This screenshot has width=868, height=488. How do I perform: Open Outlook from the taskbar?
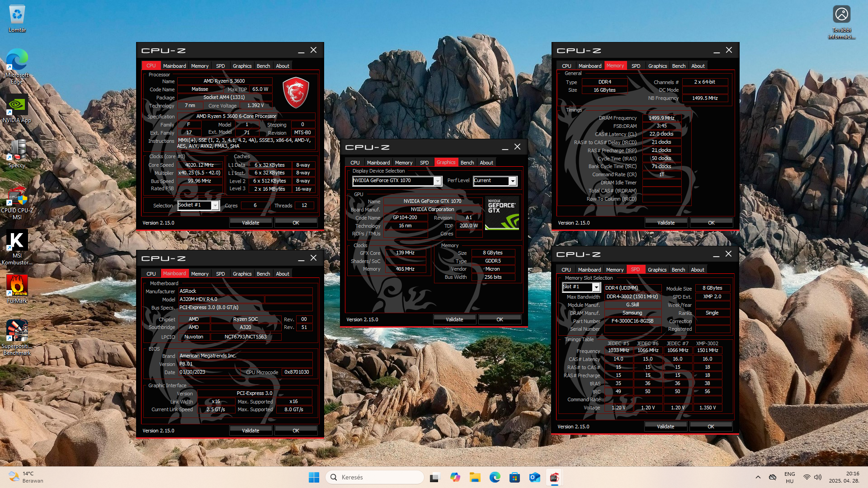534,477
